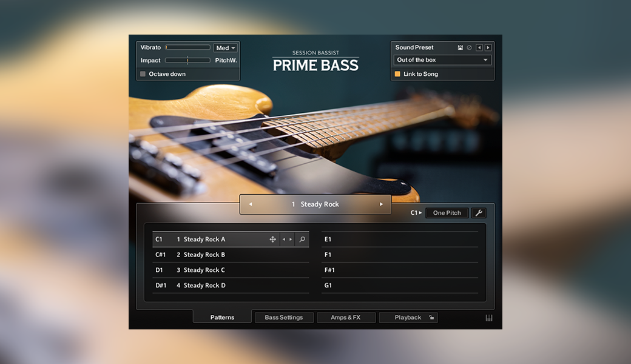Select the Steady Rock A pattern row

[x=231, y=239]
